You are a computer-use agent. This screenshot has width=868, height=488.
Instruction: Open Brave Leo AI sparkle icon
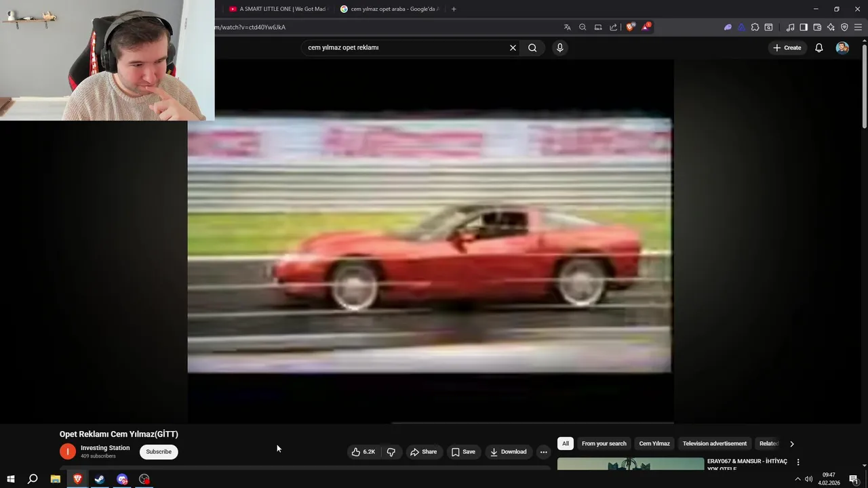point(831,27)
